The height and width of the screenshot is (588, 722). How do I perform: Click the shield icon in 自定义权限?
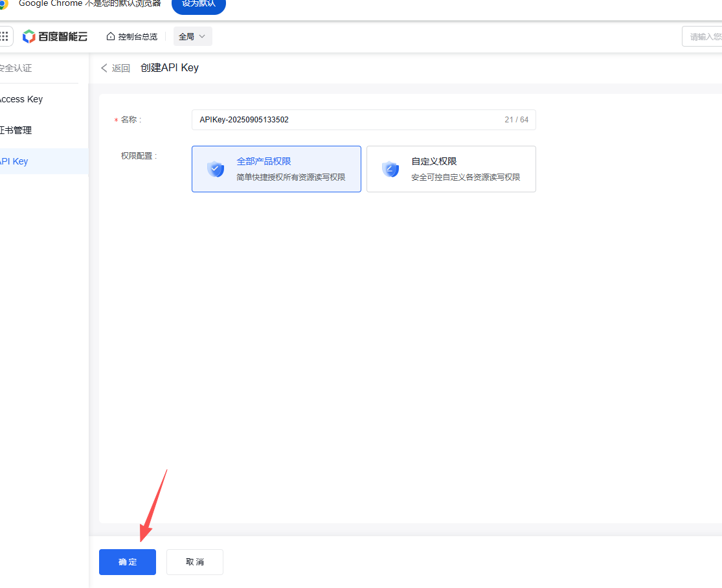click(x=390, y=169)
